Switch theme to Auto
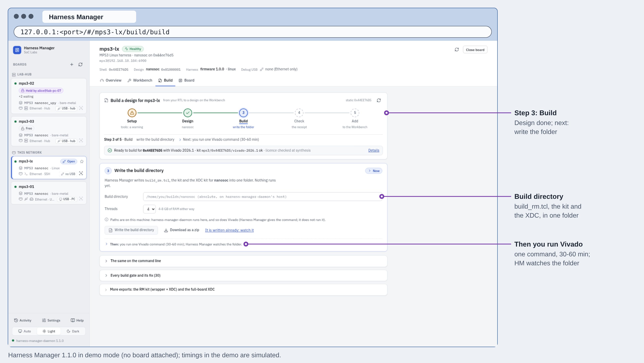The image size is (644, 363). tap(24, 331)
